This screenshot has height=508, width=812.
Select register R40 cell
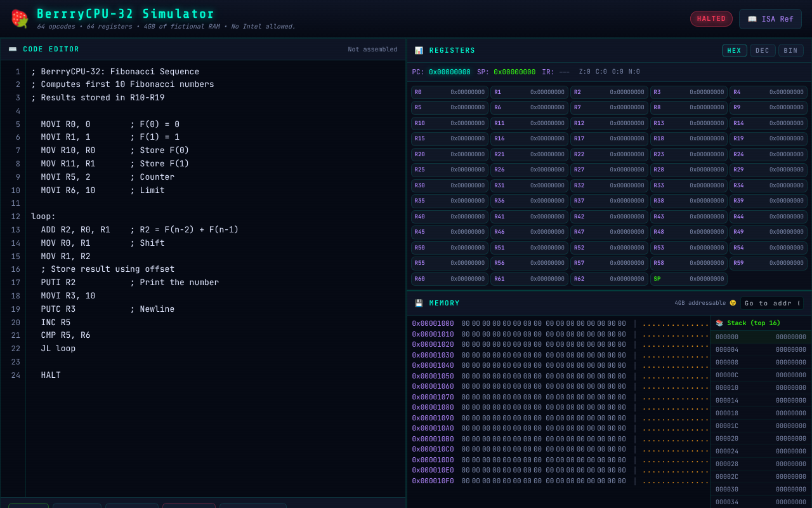point(450,217)
